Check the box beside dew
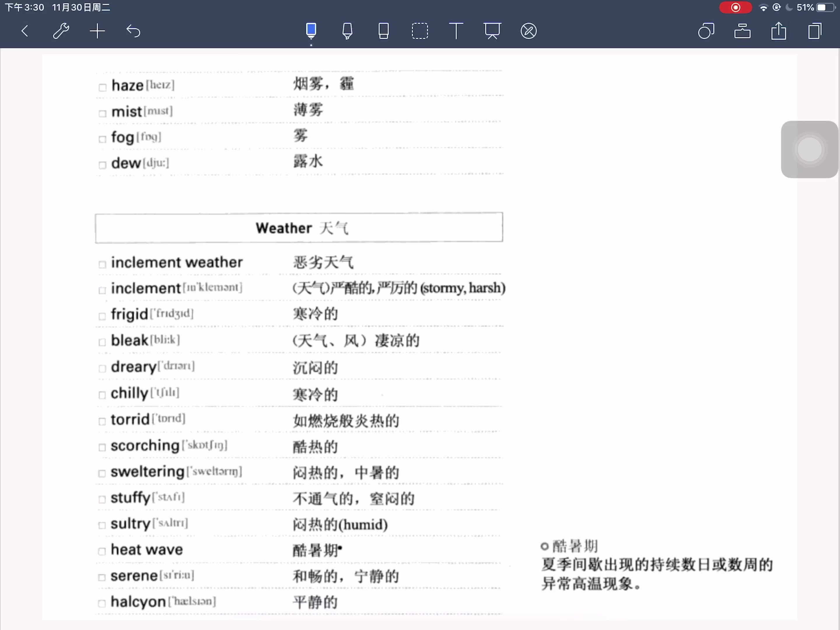The height and width of the screenshot is (630, 840). coord(103,165)
